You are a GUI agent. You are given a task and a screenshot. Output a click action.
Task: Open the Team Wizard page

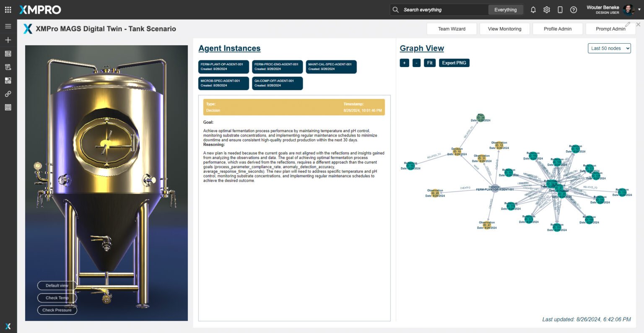coord(452,29)
